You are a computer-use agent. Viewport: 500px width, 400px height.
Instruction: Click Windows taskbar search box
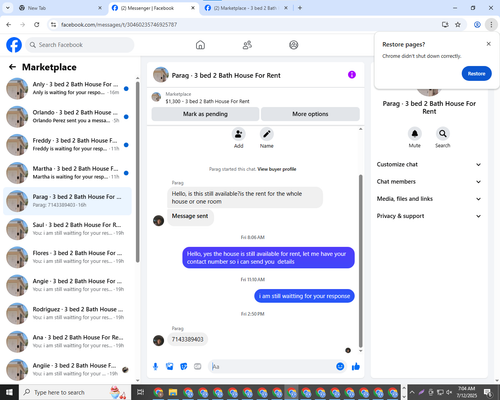75,392
